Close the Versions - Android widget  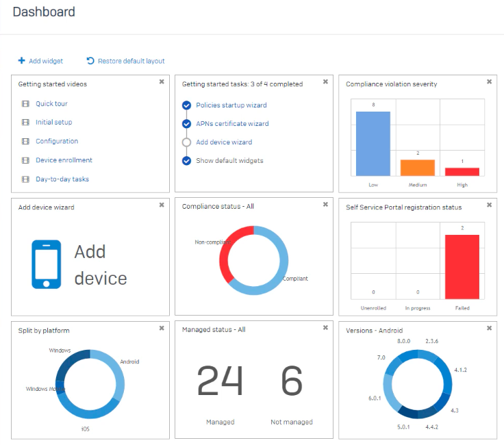[x=489, y=328]
